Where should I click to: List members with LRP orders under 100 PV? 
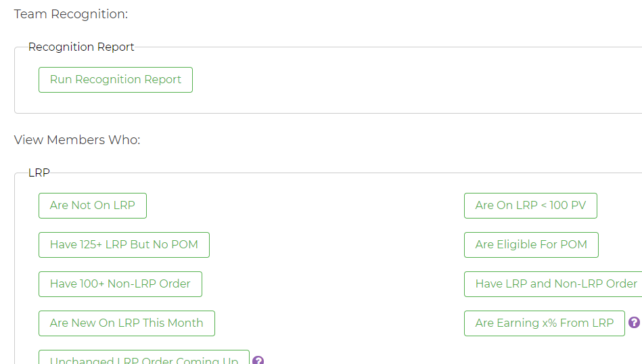pyautogui.click(x=530, y=206)
